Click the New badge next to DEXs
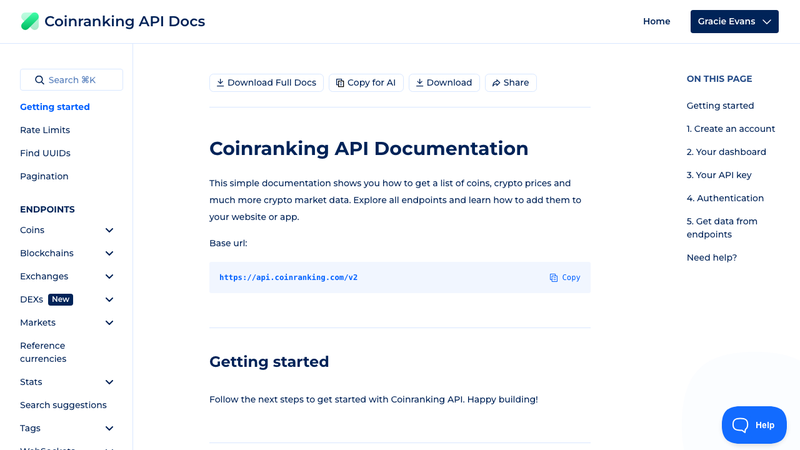Image resolution: width=800 pixels, height=450 pixels. [60, 299]
